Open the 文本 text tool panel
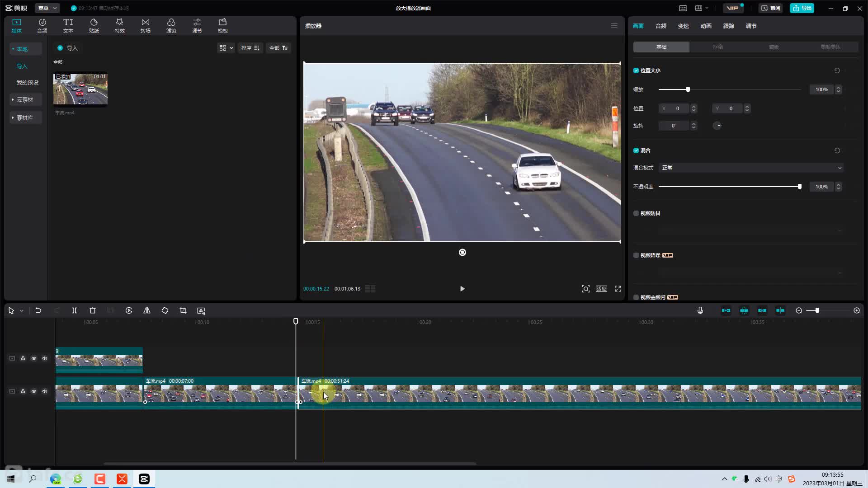This screenshot has width=868, height=488. (x=68, y=26)
